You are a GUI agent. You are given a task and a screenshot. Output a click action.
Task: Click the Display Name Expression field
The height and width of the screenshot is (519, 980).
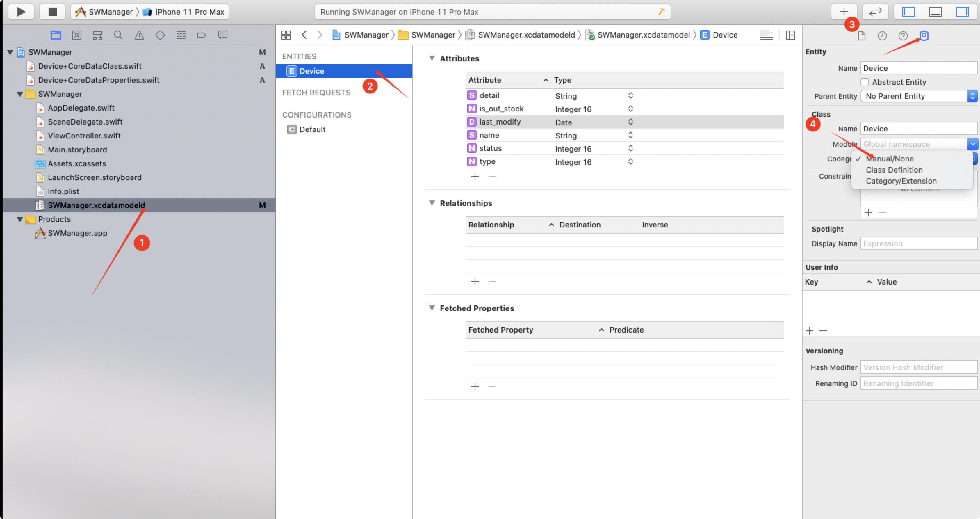(918, 244)
